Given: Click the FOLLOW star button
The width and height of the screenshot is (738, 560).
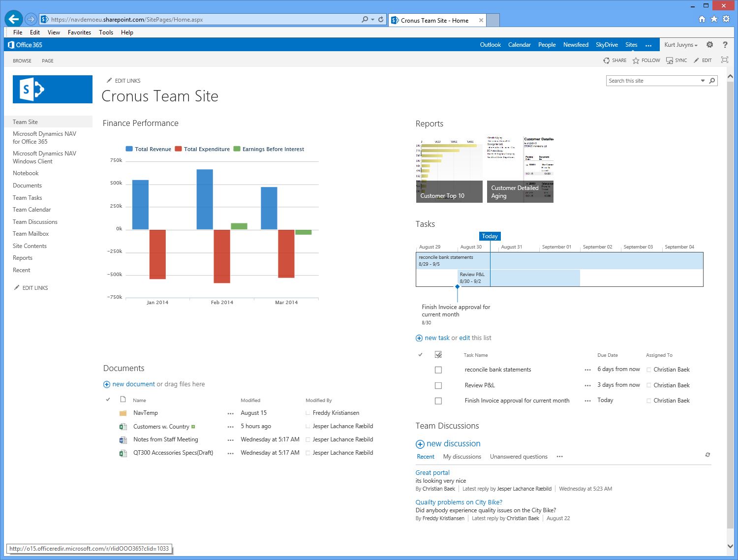Looking at the screenshot, I should point(646,61).
